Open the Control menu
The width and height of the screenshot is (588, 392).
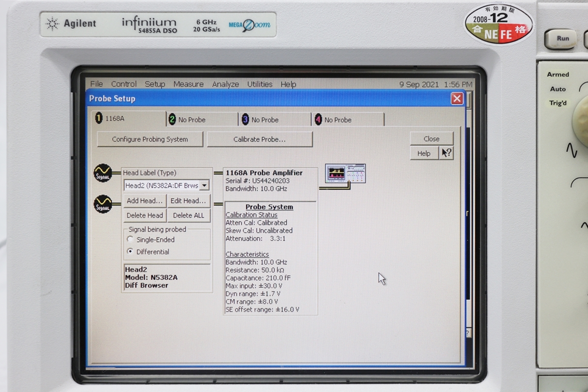(x=124, y=84)
